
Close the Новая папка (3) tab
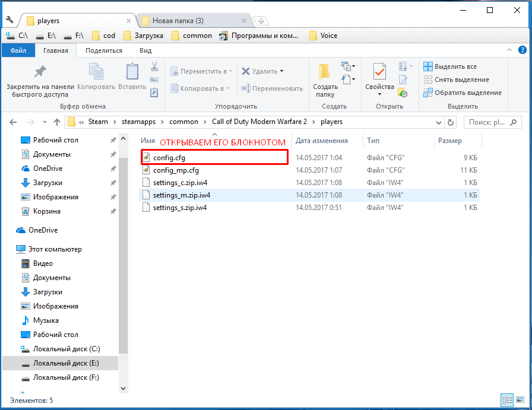point(243,21)
